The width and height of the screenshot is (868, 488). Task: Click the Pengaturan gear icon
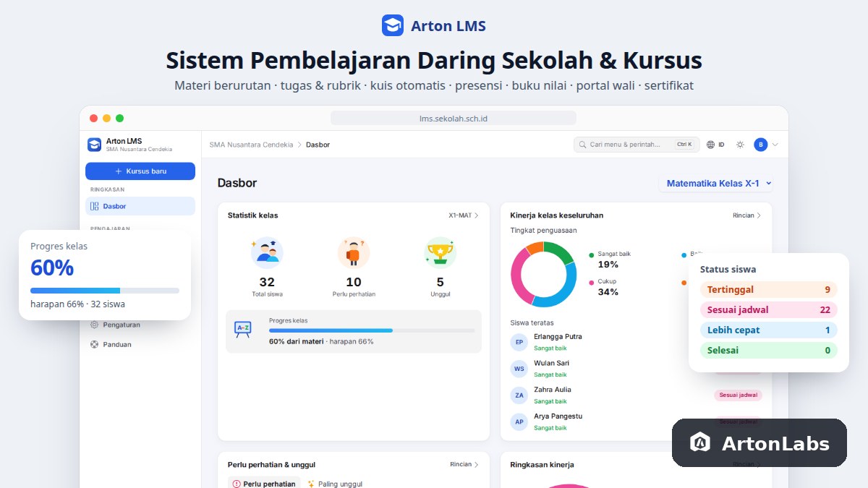pyautogui.click(x=94, y=325)
